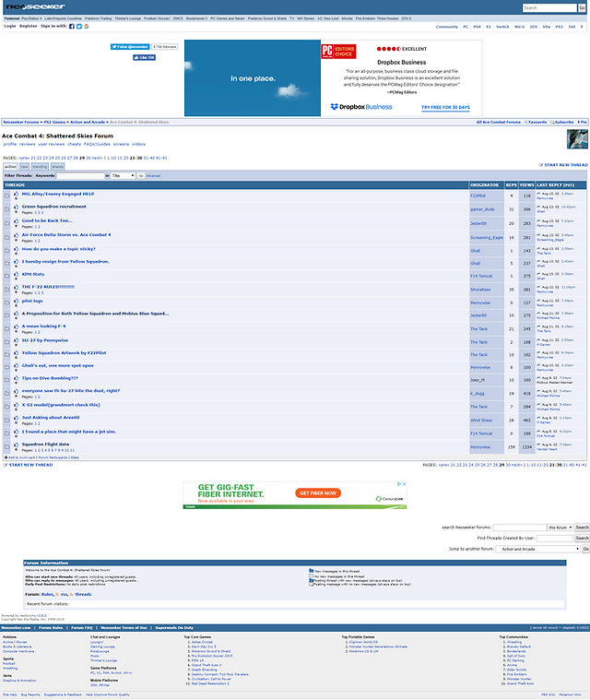Click folder icon beside Squadron Flight data
Screen dimensions: 590x700
(x=6, y=446)
